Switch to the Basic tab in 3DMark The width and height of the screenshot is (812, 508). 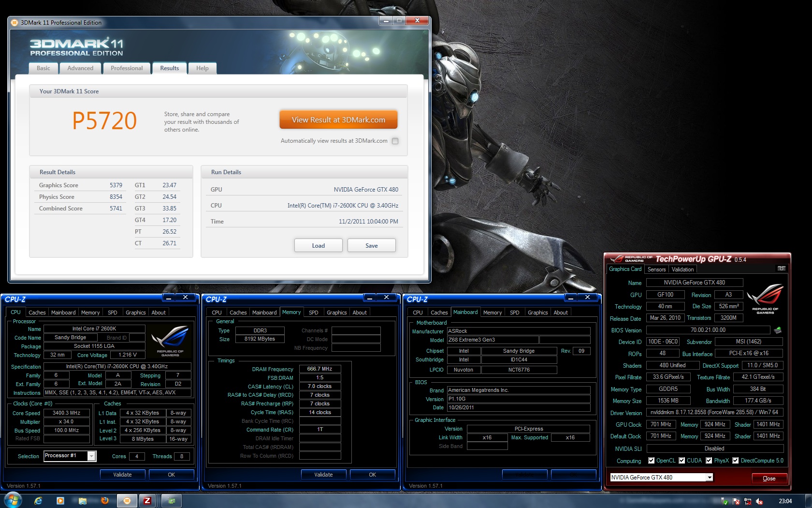click(43, 68)
